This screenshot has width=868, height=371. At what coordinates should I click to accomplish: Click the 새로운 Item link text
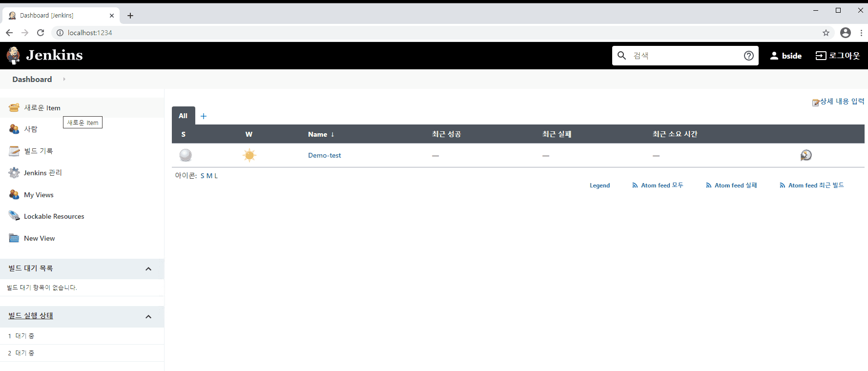point(42,108)
